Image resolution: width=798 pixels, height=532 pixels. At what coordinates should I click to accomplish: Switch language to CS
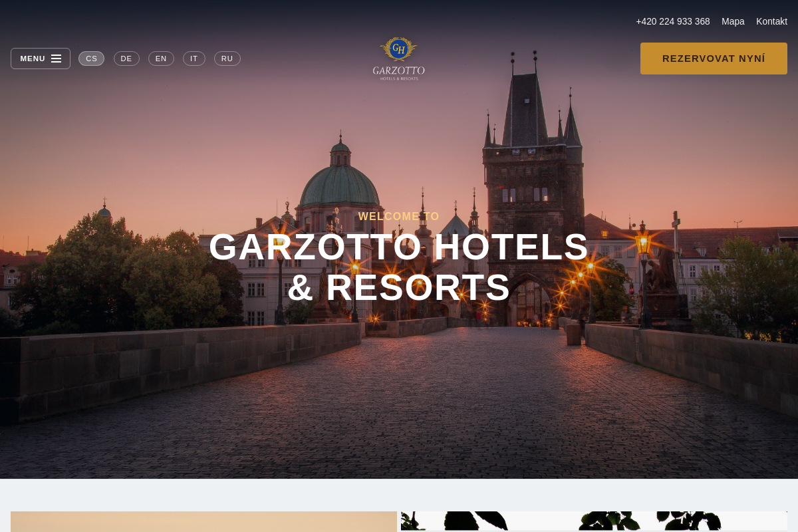91,59
